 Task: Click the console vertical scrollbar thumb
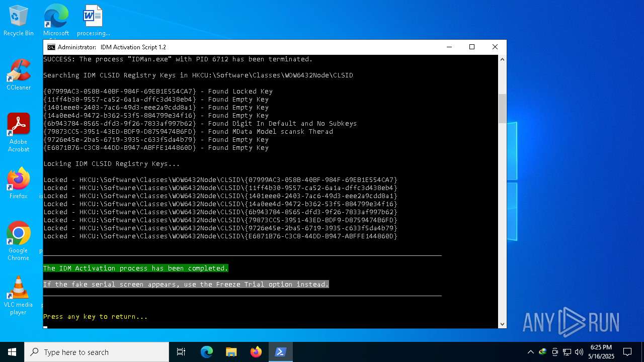click(502, 108)
